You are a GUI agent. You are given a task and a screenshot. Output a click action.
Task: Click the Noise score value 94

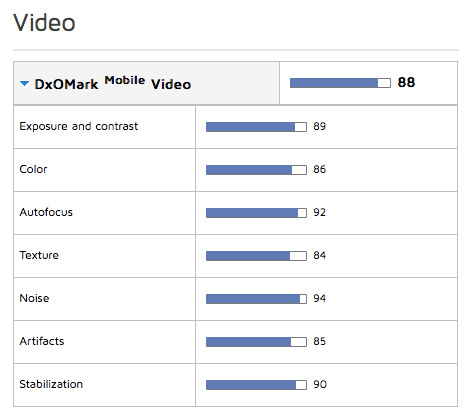point(319,298)
